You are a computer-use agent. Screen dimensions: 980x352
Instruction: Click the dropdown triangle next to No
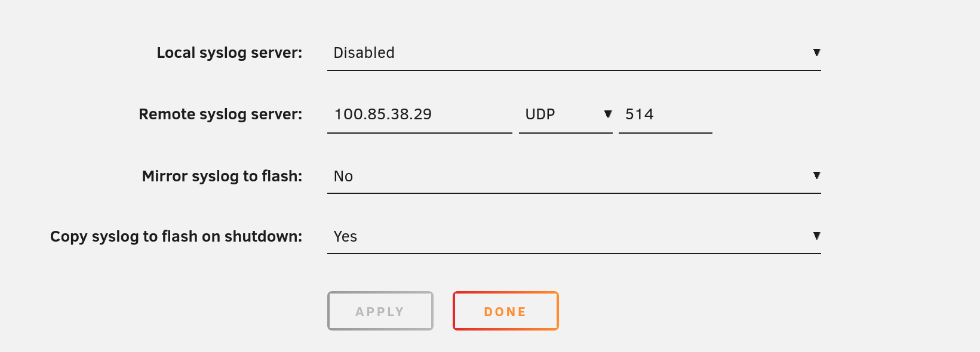click(x=817, y=175)
